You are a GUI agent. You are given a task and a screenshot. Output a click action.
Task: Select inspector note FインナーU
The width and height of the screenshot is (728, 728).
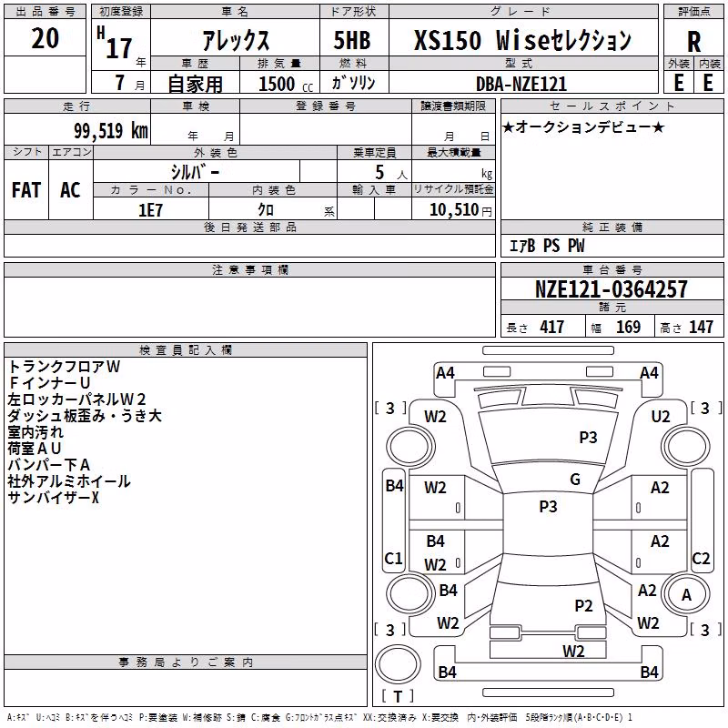pyautogui.click(x=49, y=383)
